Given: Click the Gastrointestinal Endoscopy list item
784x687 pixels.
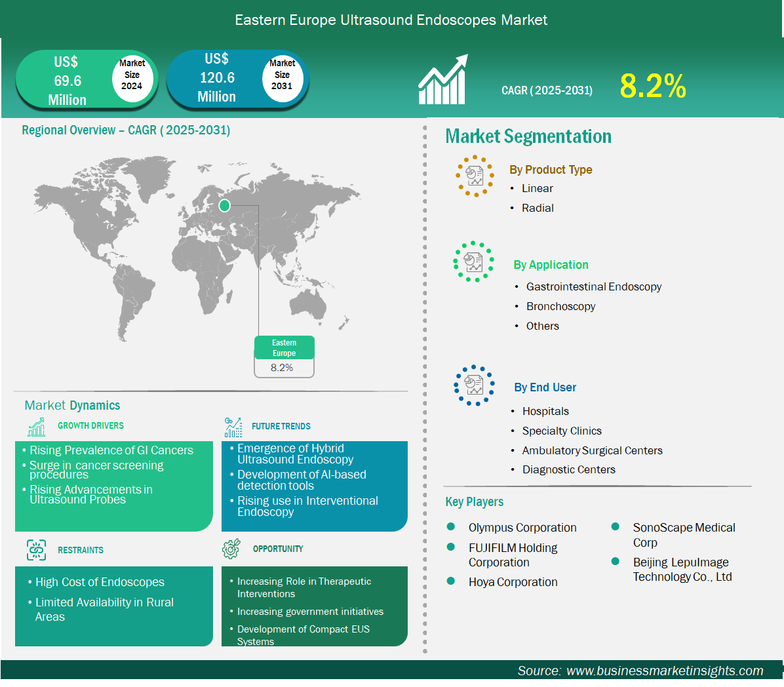Looking at the screenshot, I should pyautogui.click(x=593, y=286).
